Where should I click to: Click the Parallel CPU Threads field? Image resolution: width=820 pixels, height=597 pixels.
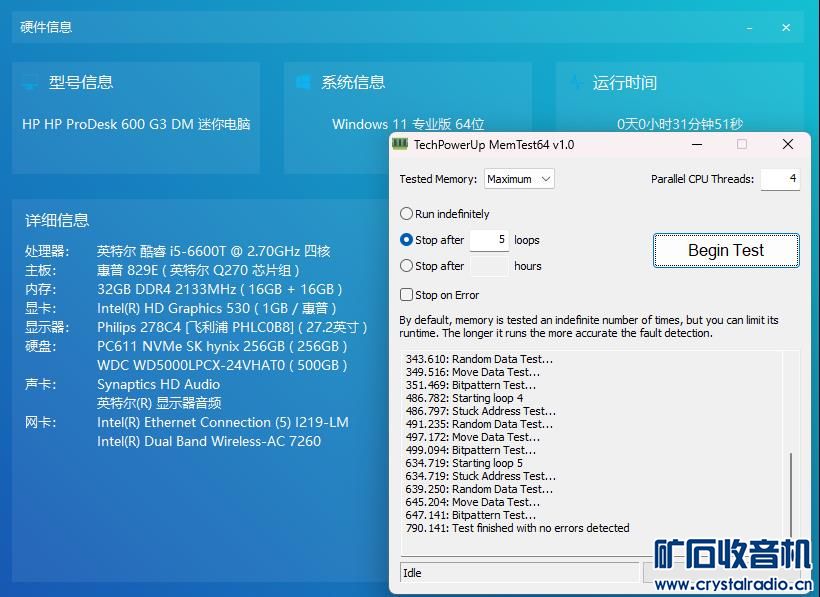(780, 179)
